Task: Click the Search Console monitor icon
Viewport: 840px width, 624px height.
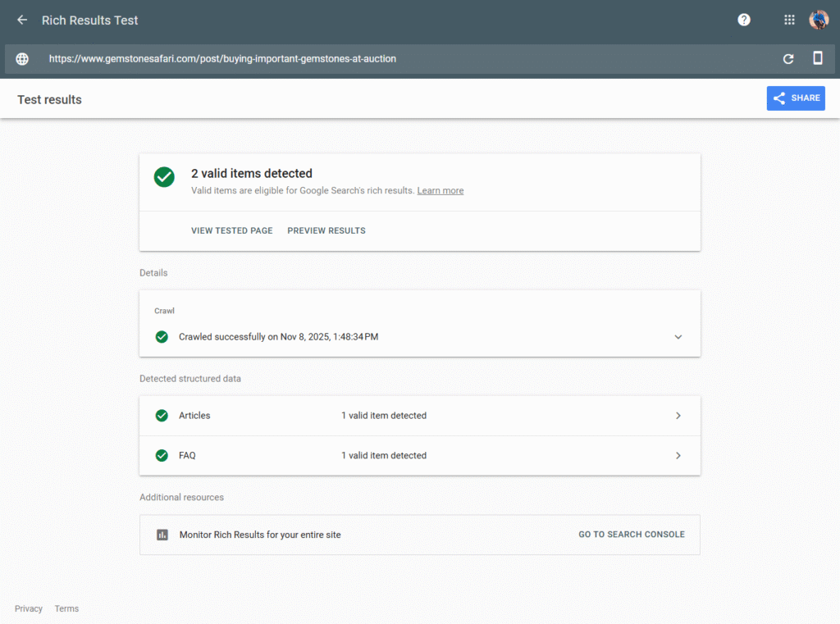Action: (x=162, y=534)
